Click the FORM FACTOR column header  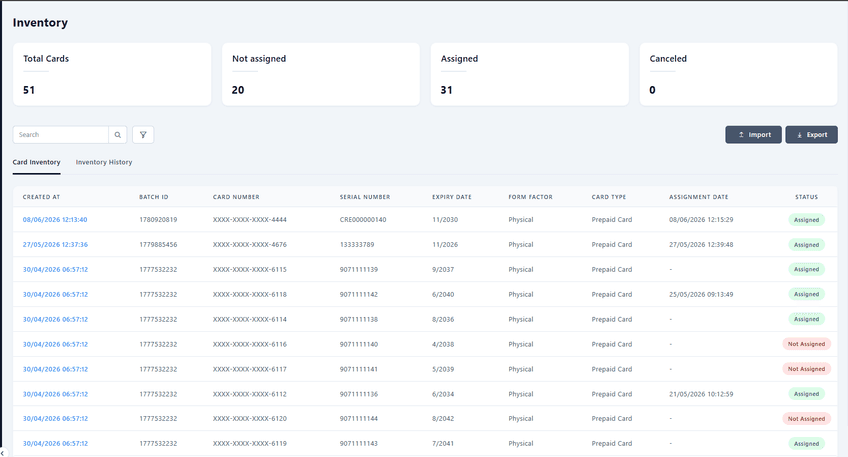pos(530,197)
